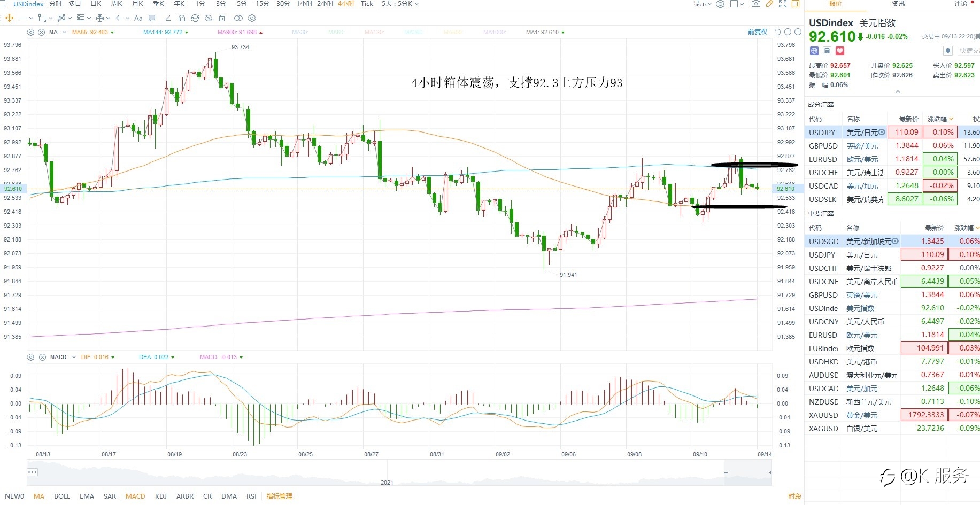Choose the straight line drawing tool

[x=22, y=18]
